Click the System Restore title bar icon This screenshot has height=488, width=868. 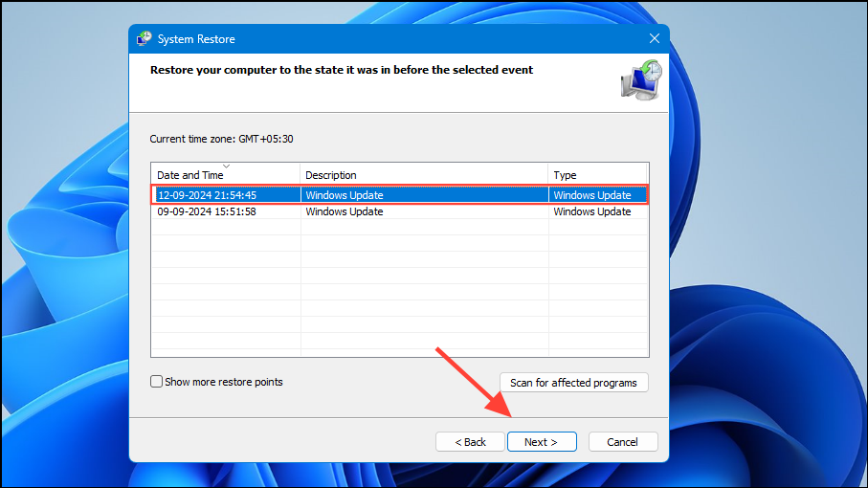[144, 38]
